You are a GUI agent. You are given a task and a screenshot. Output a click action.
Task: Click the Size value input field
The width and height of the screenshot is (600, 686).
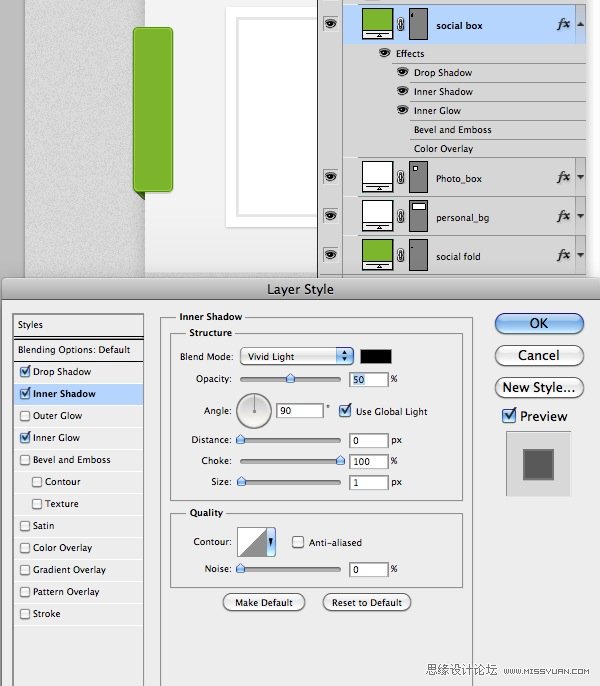coord(368,483)
